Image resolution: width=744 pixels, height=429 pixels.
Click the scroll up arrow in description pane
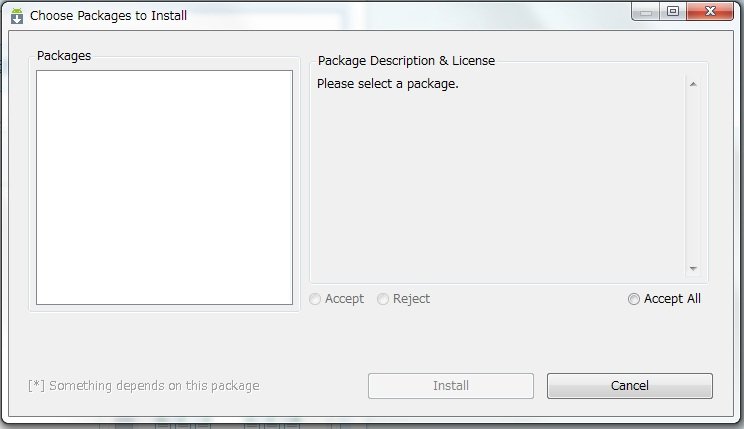coord(693,84)
